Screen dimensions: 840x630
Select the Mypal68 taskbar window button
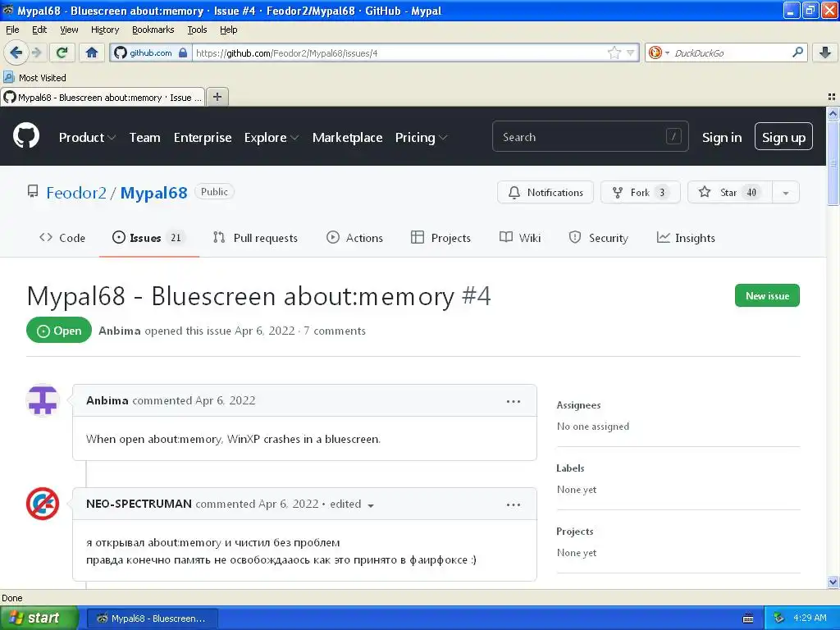[x=152, y=619]
